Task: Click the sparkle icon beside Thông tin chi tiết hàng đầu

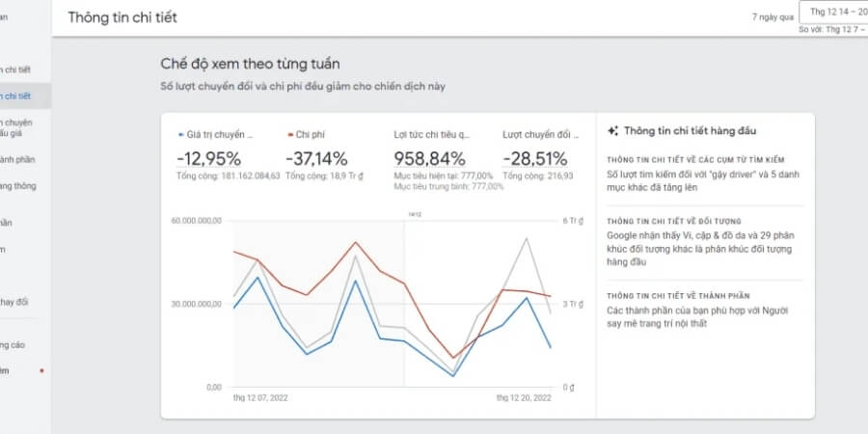Action: pos(612,131)
